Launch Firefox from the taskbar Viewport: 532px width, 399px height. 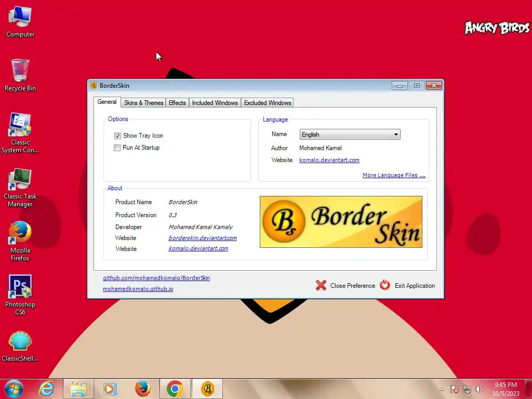(x=143, y=389)
